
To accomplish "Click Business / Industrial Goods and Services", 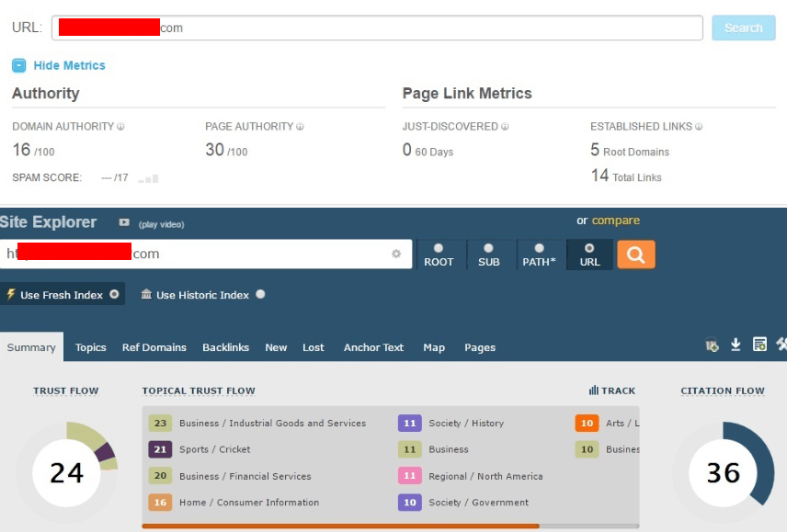I will tap(272, 423).
